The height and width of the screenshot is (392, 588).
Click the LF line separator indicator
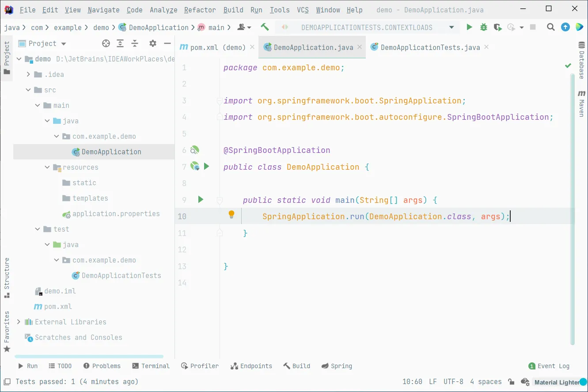(x=432, y=381)
